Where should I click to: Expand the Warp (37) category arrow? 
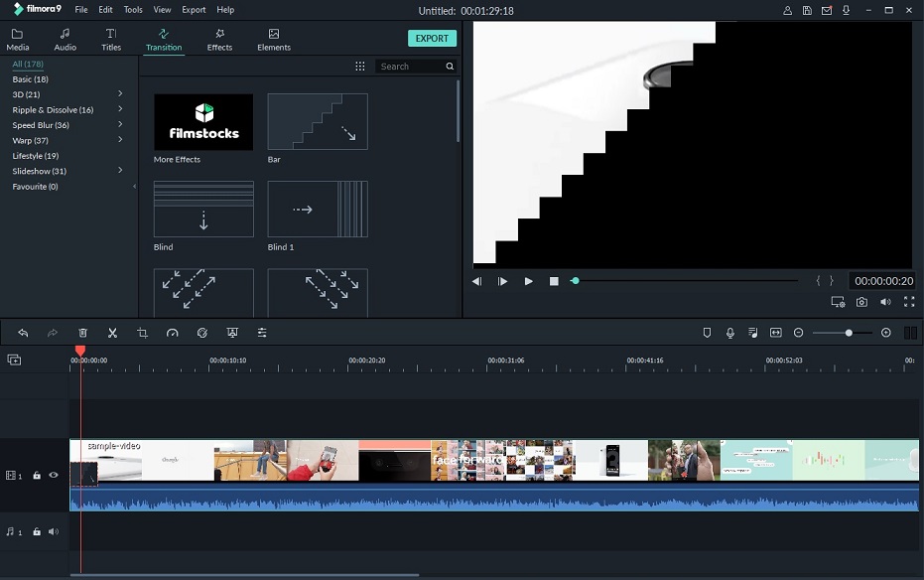point(120,140)
